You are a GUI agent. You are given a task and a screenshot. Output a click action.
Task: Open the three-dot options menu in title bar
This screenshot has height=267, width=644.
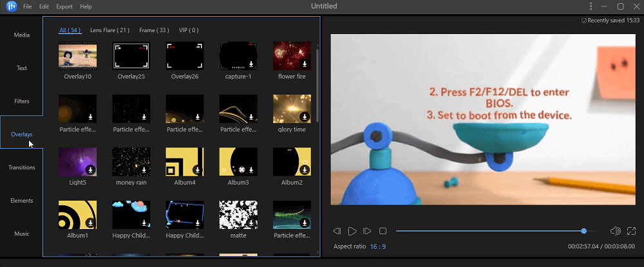click(x=591, y=6)
